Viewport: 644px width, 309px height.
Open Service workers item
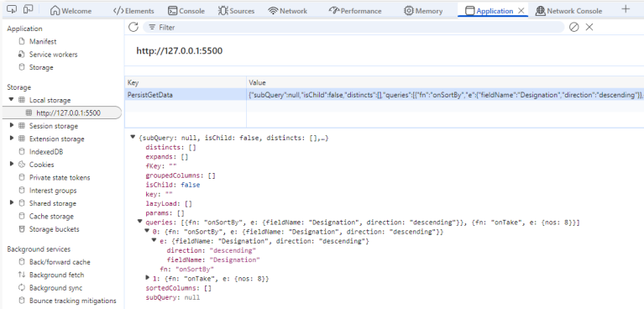tap(53, 55)
